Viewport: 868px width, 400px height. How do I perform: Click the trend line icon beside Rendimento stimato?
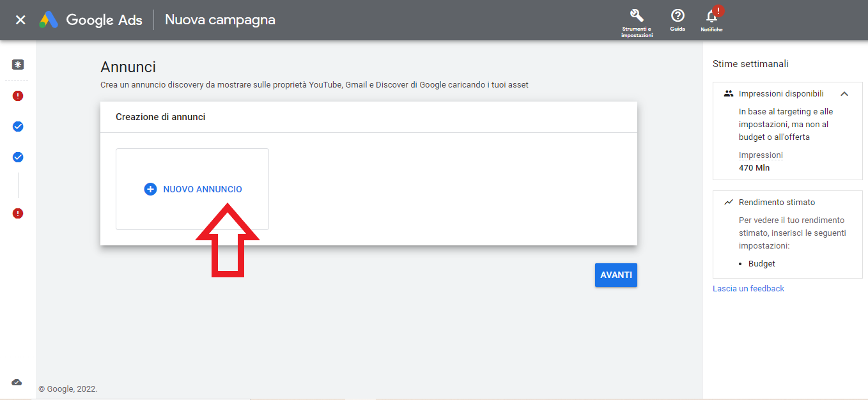coord(728,202)
